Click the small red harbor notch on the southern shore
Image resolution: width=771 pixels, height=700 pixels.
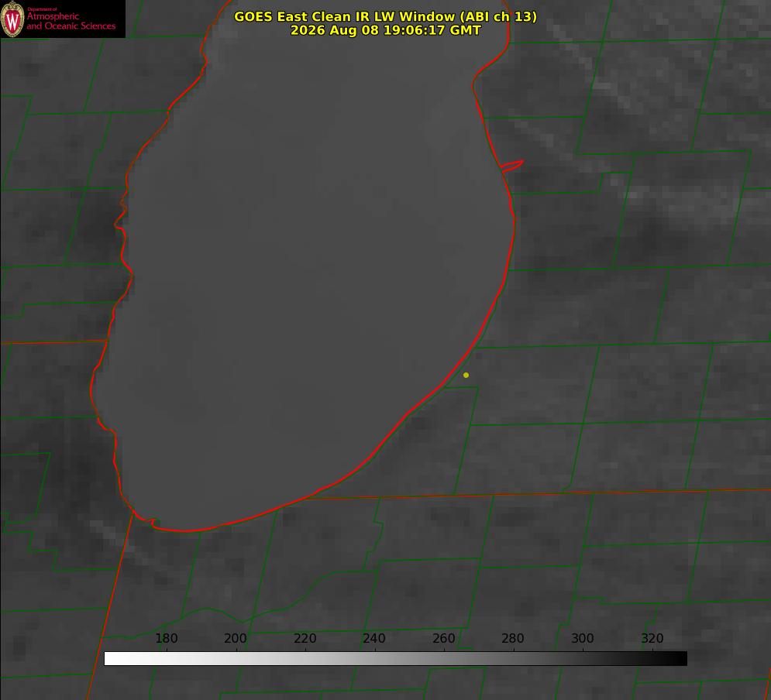[x=150, y=521]
